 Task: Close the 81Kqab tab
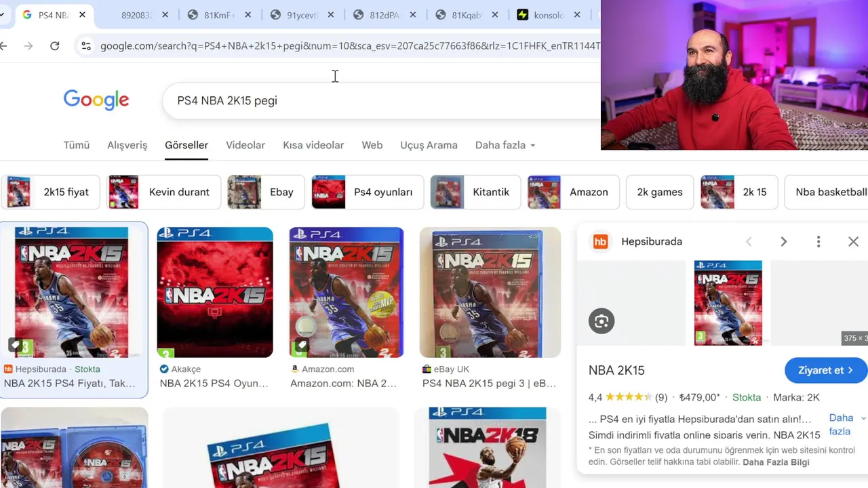tap(495, 15)
